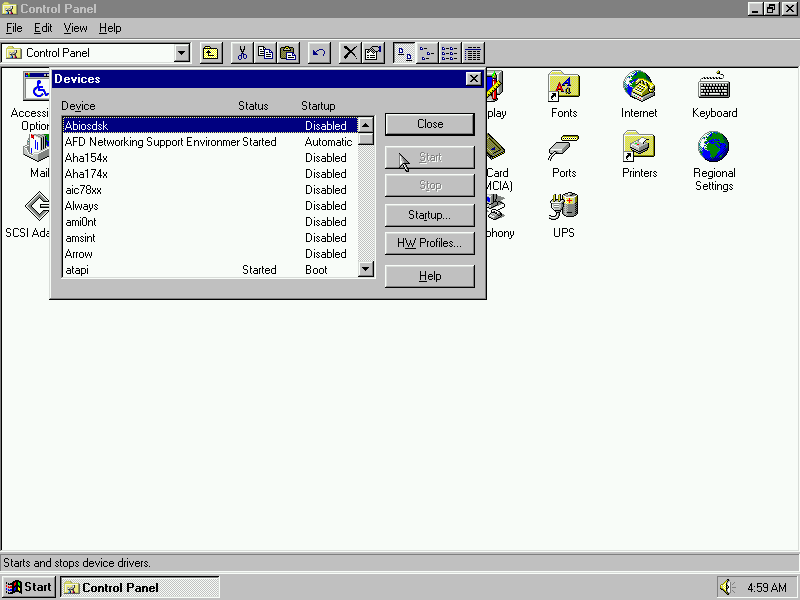Open the View menu
This screenshot has width=800, height=600.
click(x=75, y=28)
